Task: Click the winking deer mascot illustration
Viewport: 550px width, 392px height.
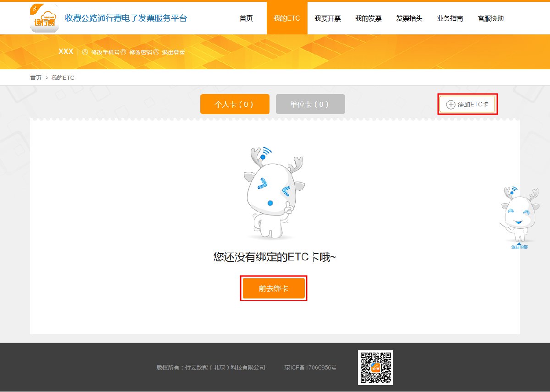Action: point(274,193)
